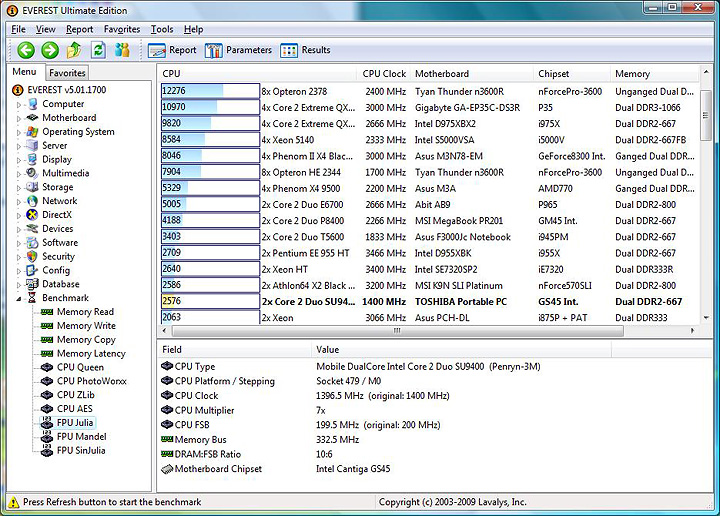Click the CPU AES chip icon
This screenshot has height=516, width=720.
tap(47, 409)
